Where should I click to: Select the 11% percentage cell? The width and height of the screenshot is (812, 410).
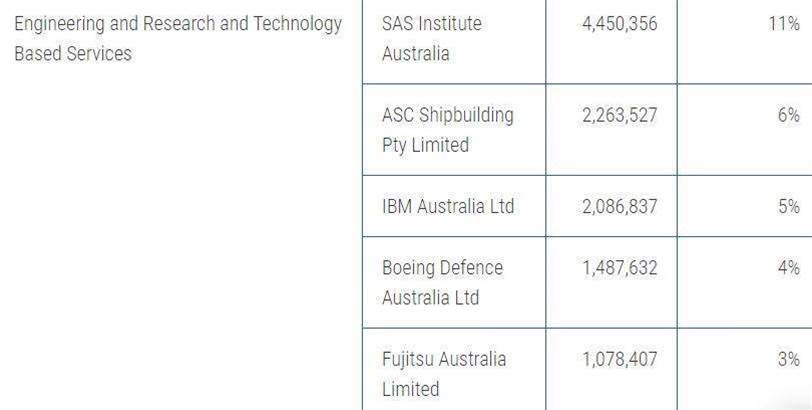coord(783,23)
